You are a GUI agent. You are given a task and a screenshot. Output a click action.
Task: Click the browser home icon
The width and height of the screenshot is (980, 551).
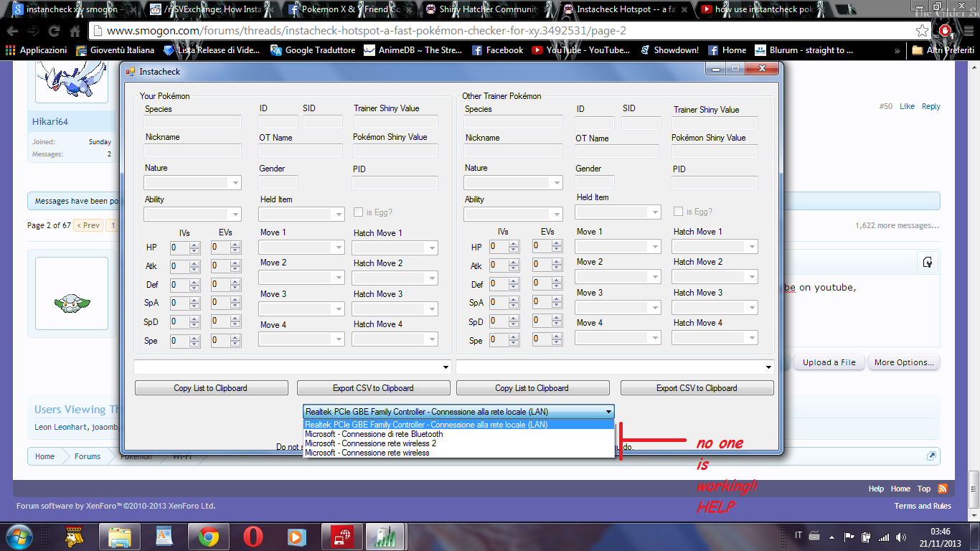(74, 32)
